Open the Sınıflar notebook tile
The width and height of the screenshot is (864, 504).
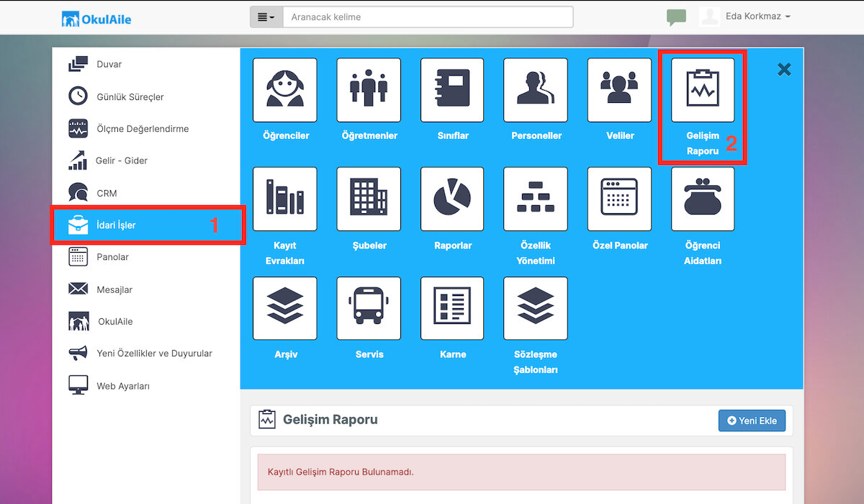click(452, 90)
